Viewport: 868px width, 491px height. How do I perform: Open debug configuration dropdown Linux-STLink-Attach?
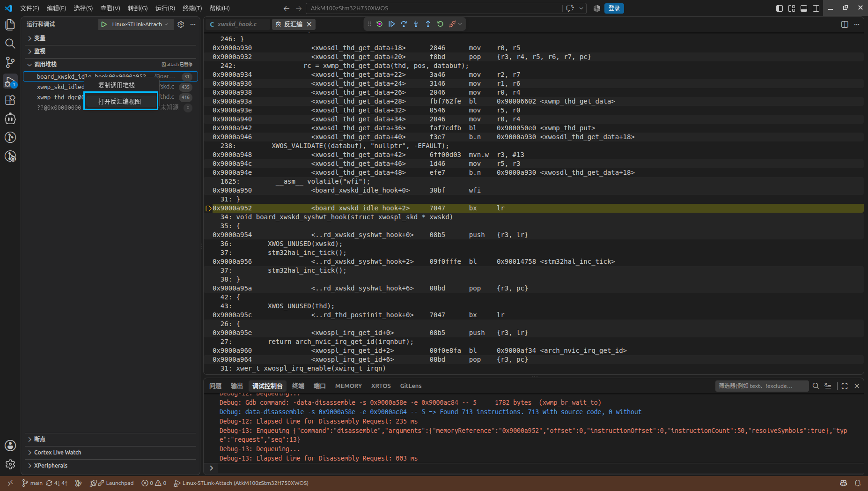(x=140, y=24)
